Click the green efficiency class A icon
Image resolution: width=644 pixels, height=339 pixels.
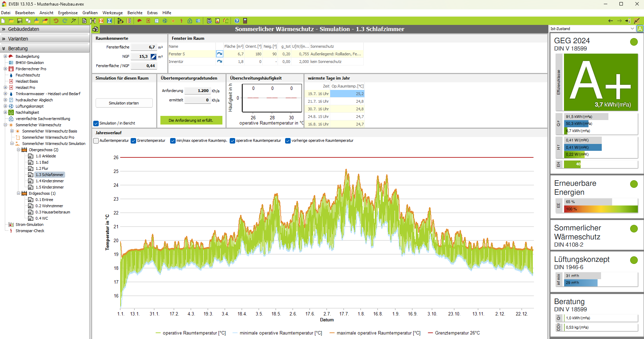point(640,29)
